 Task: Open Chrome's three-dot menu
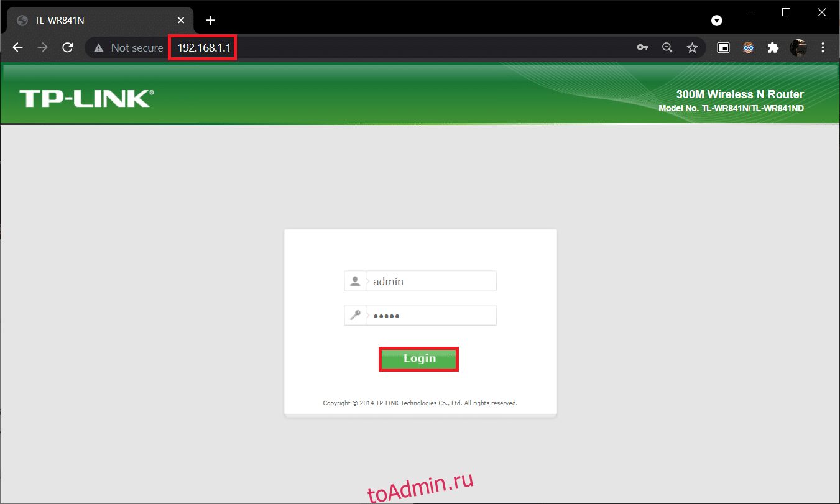823,47
